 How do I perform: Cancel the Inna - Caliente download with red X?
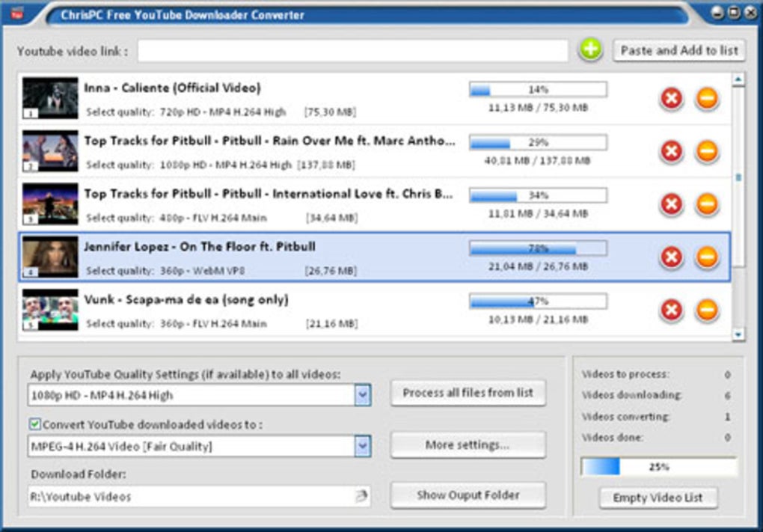672,99
